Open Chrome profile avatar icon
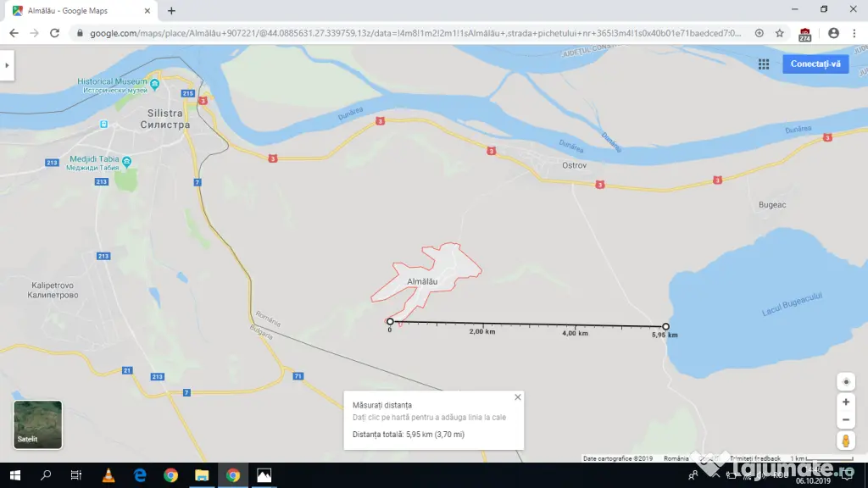Screen dimensions: 868x488 (833, 33)
